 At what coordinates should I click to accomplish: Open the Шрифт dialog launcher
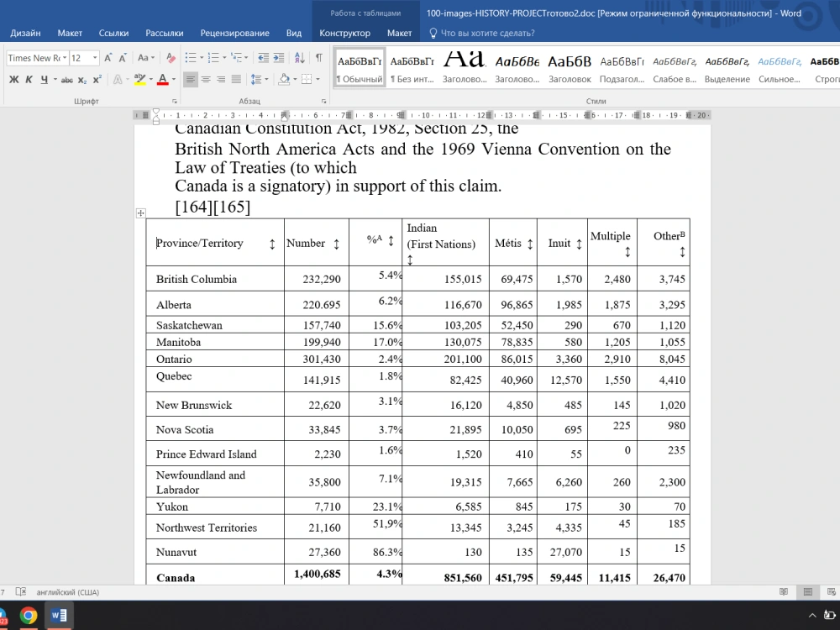[174, 102]
